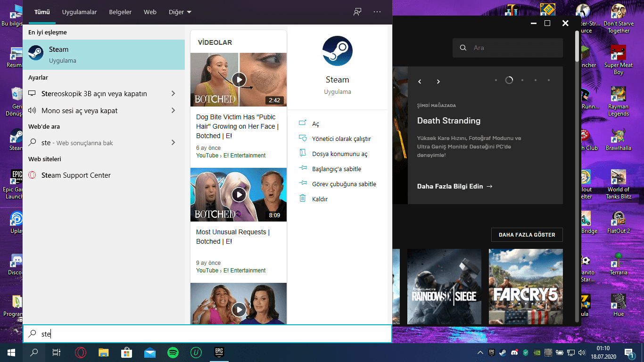The width and height of the screenshot is (644, 362).
Task: Expand Mono sesi aç veya kapat arrow
Action: [x=173, y=110]
